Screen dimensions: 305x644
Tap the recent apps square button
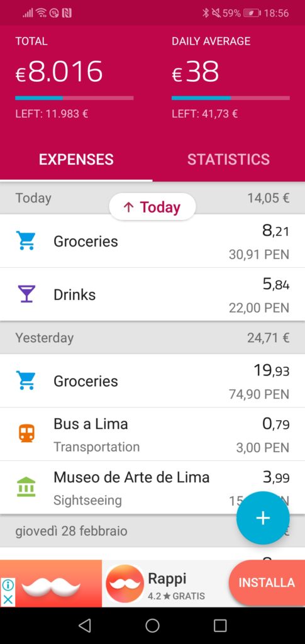tap(220, 625)
